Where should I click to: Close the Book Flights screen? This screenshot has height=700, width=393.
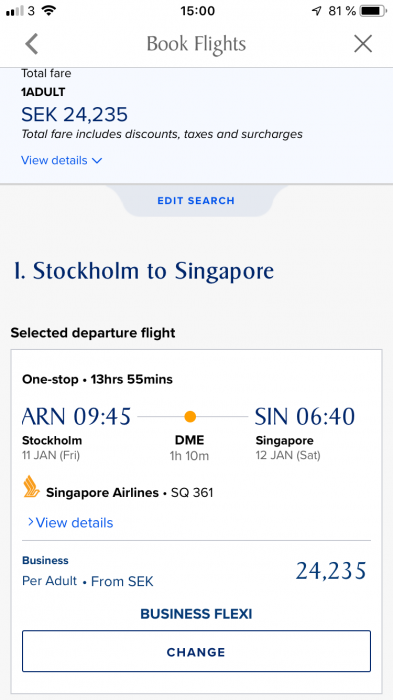tap(363, 44)
